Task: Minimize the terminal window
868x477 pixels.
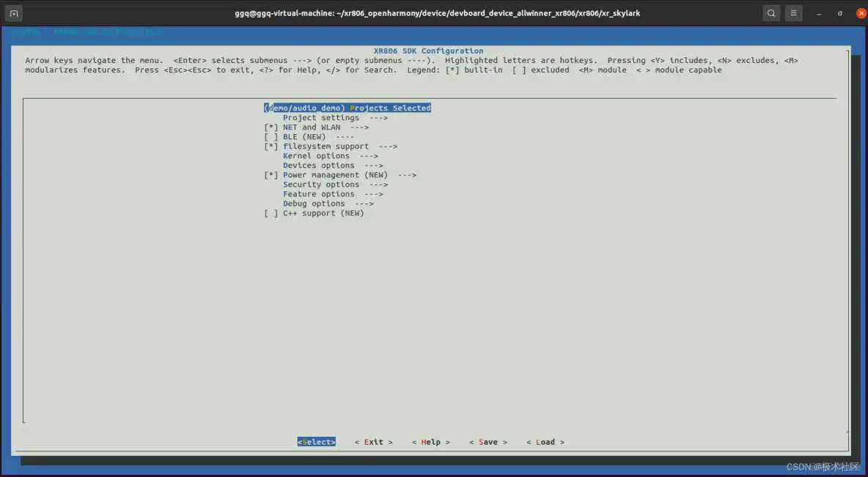Action: [819, 13]
